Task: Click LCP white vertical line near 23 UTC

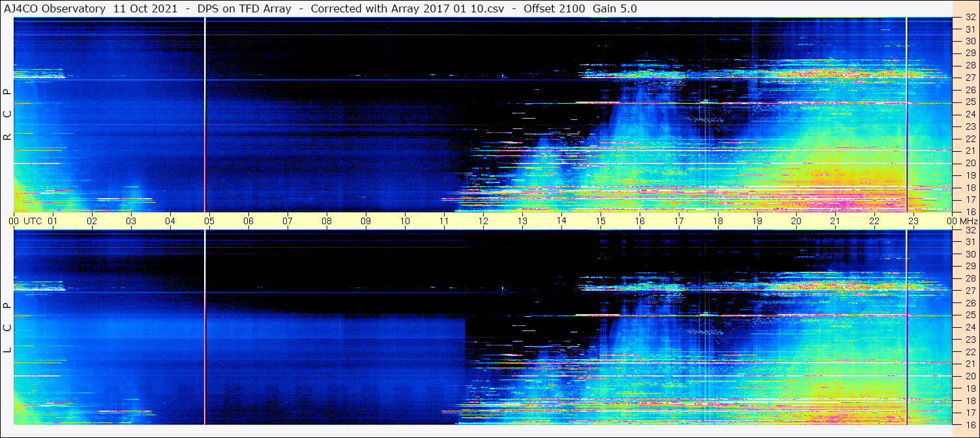Action: (906, 327)
